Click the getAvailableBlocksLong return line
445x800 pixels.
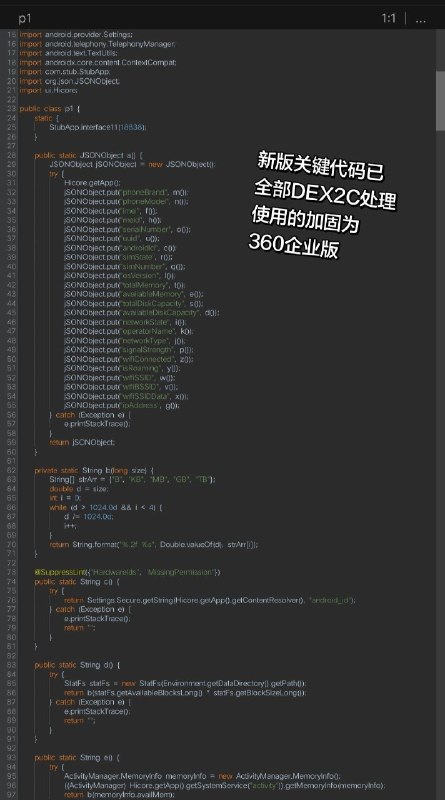pos(185,693)
